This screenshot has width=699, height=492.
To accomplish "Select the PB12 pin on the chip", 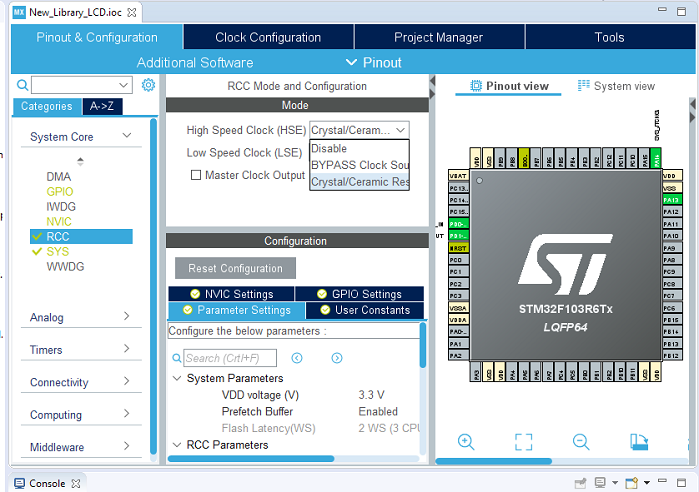I will click(672, 356).
